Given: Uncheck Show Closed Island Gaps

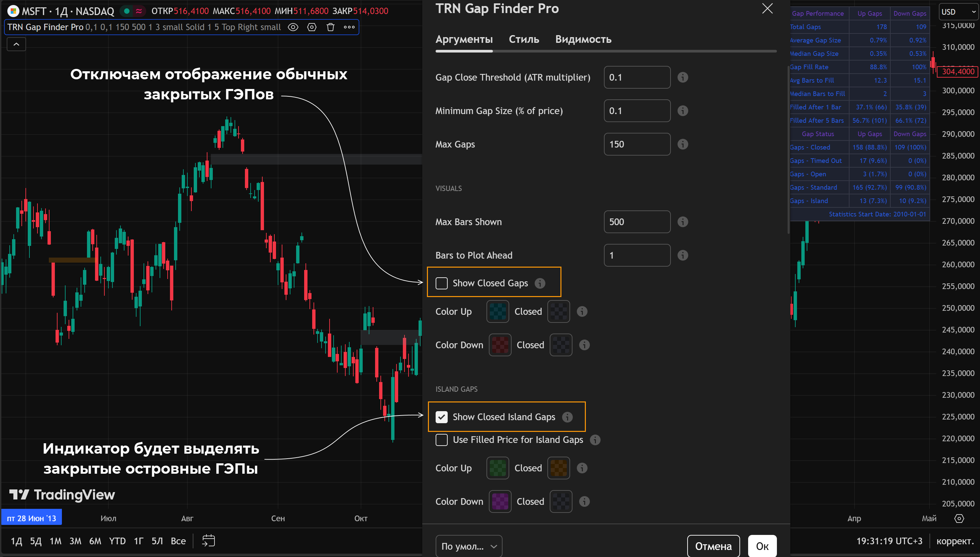Looking at the screenshot, I should click(441, 417).
